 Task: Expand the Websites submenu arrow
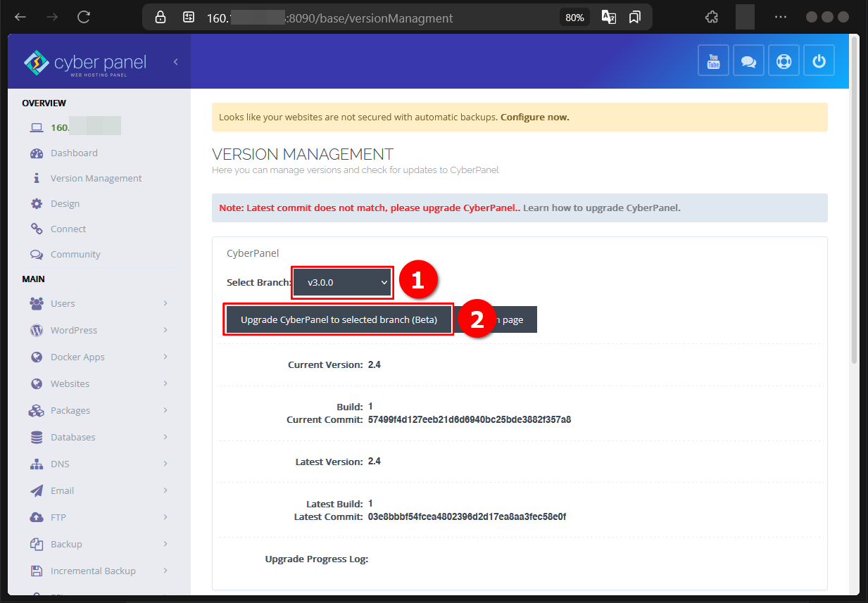165,383
